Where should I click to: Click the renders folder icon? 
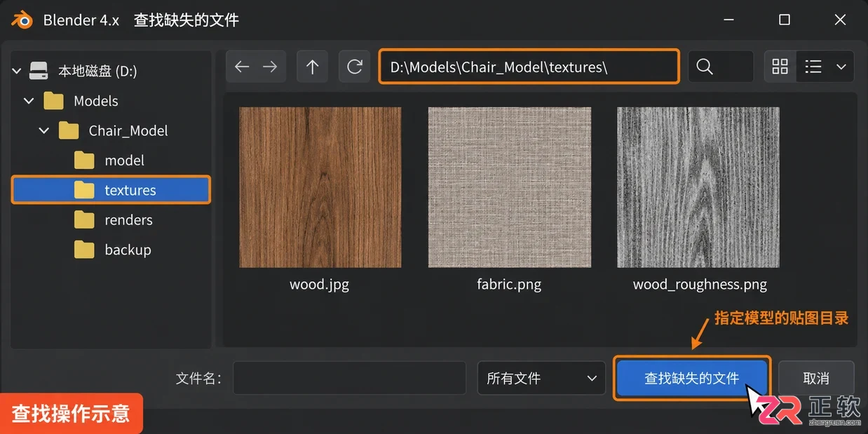pos(84,219)
